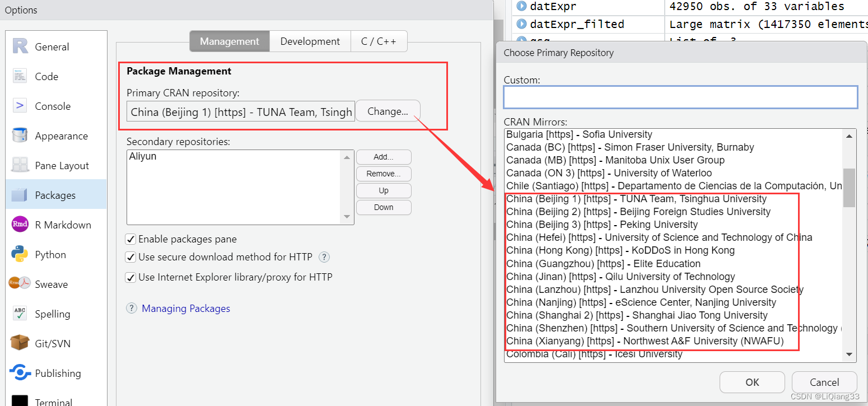
Task: Click CRAN Mirrors scrollbar up arrow
Action: pos(849,136)
